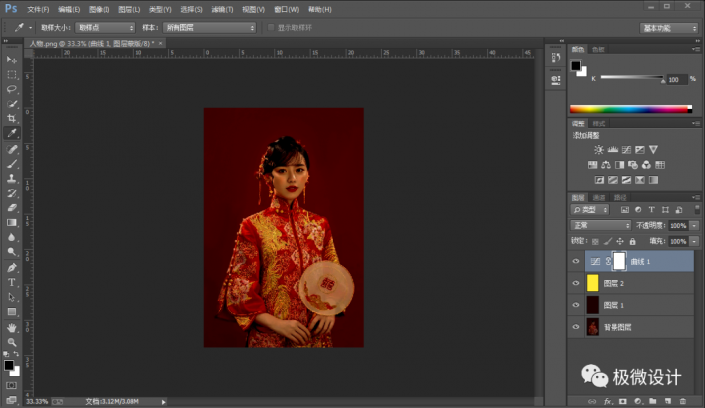Select the Path Selection tool
Screen dimensions: 705x408
point(12,297)
